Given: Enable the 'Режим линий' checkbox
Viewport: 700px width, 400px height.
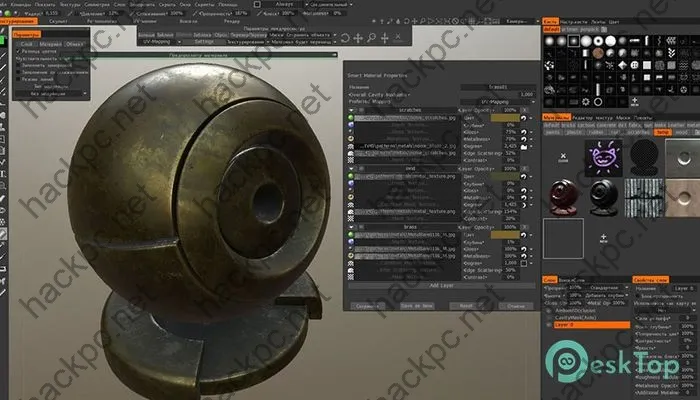Looking at the screenshot, I should (15, 76).
